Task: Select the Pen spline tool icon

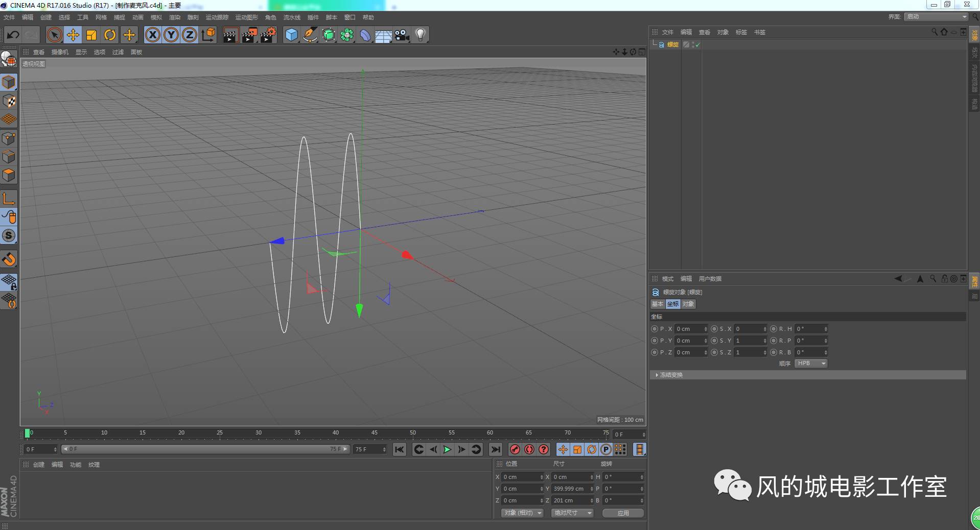Action: point(310,35)
